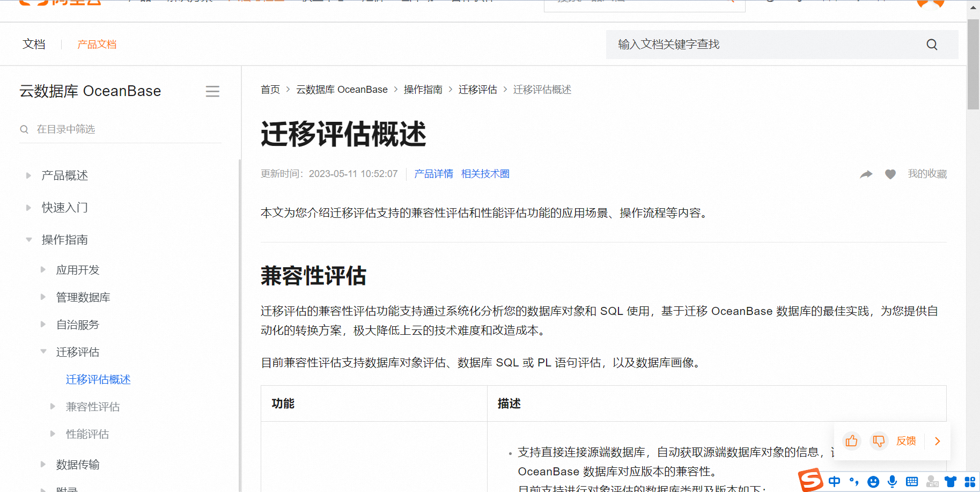Toggle Chinese/English mode via the 中 icon
Viewport: 980px width, 492px height.
pos(835,481)
